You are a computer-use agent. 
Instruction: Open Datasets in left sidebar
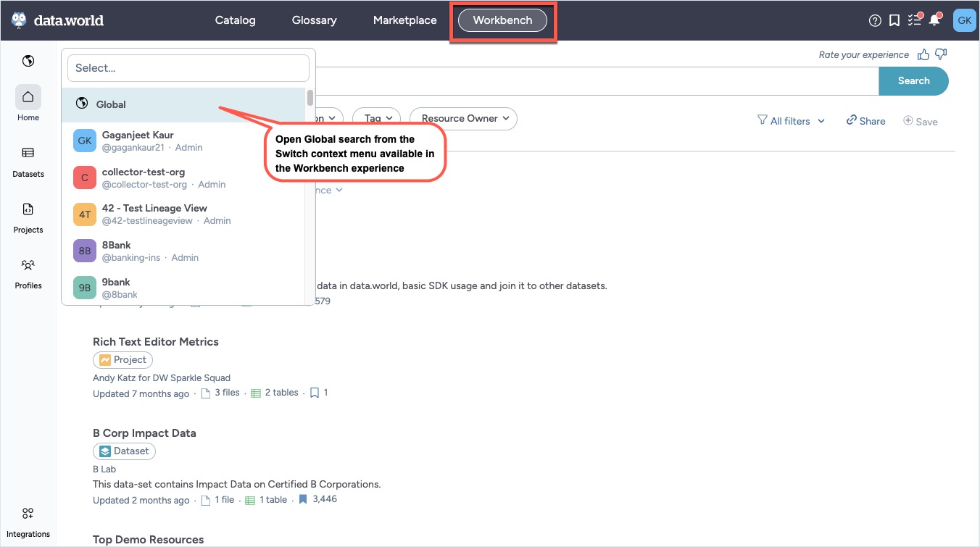28,160
